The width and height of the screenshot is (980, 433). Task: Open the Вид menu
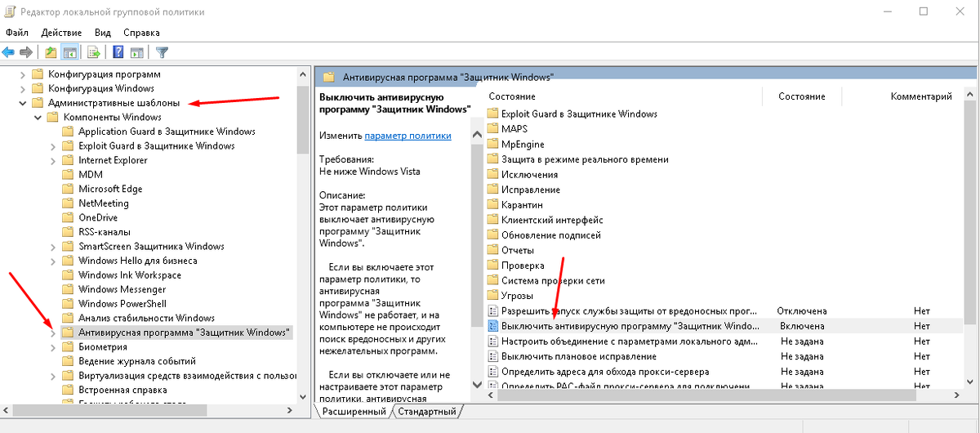[x=103, y=33]
